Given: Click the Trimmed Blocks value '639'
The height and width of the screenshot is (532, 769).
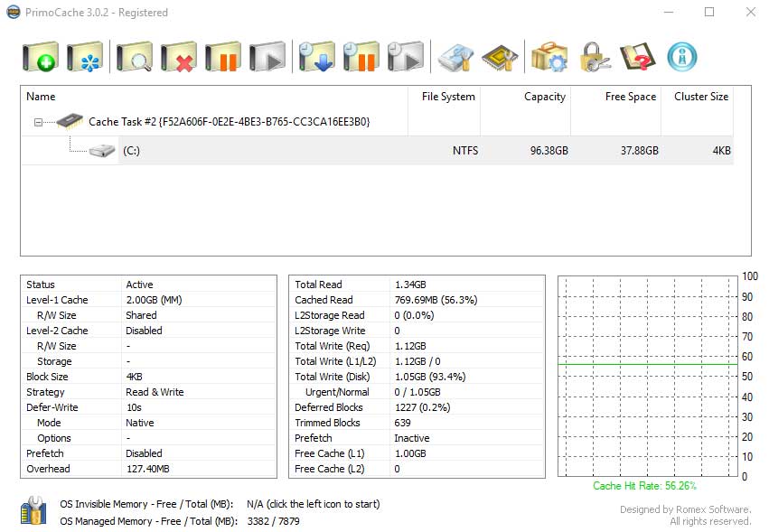Looking at the screenshot, I should point(402,423).
